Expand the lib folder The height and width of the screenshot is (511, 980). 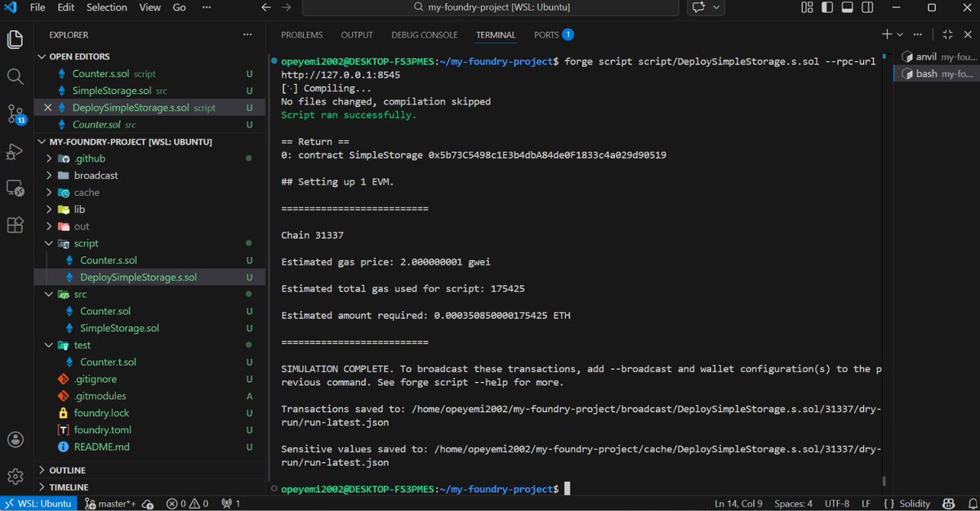click(x=150, y=210)
